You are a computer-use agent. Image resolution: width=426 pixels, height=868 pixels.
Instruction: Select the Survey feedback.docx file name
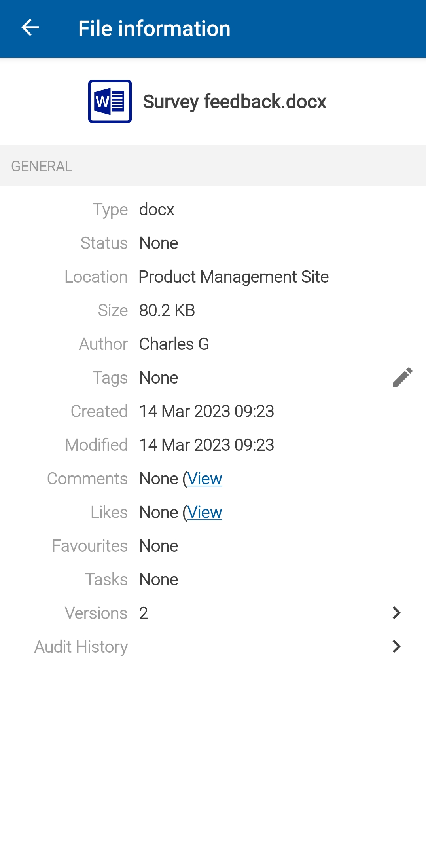tap(235, 102)
